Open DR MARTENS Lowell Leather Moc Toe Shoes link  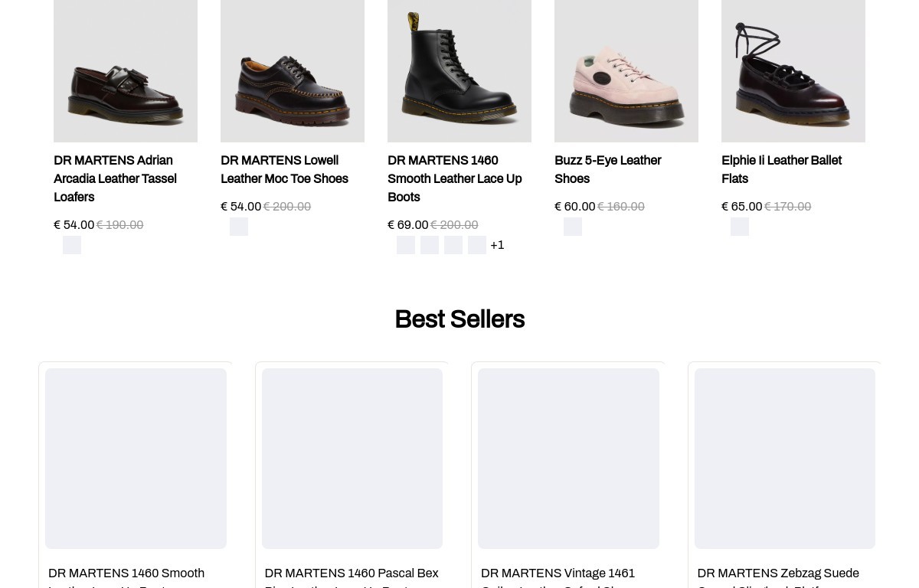(x=284, y=169)
